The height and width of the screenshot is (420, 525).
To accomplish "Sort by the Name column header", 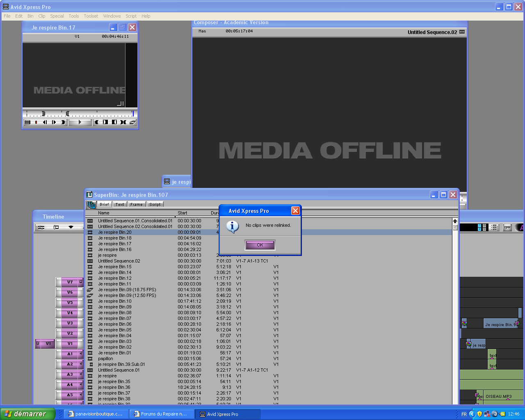I will (x=104, y=213).
